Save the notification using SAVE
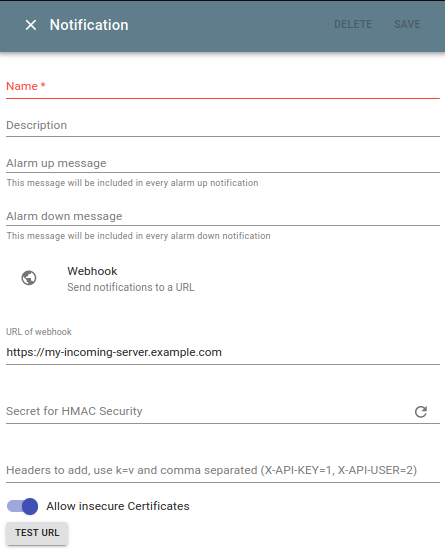Screen dimensions: 445x556 407,24
